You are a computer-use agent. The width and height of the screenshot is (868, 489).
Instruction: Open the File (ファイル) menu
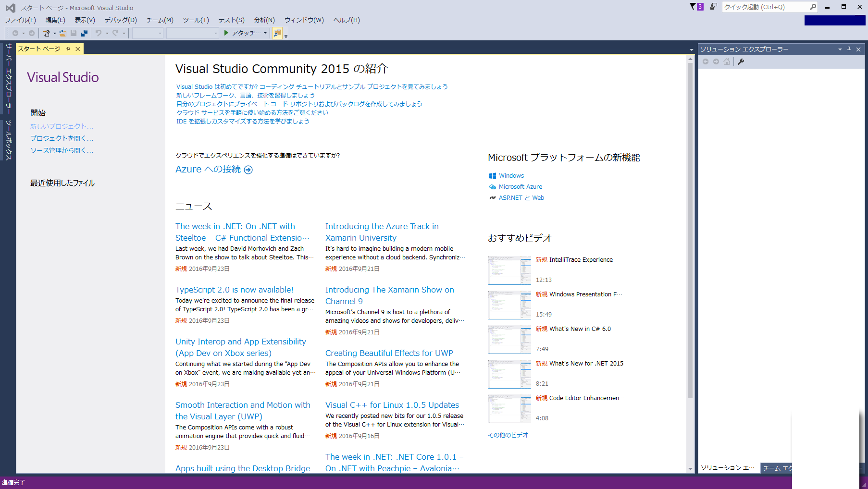[x=20, y=20]
